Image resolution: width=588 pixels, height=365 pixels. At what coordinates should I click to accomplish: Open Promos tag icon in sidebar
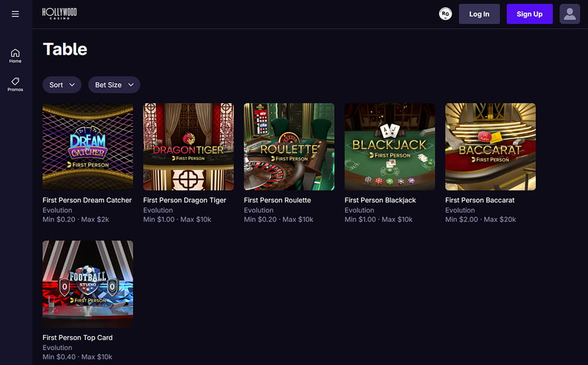pos(15,84)
